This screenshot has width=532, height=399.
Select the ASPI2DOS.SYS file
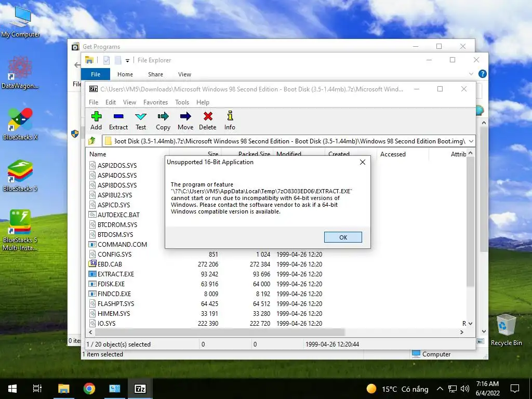pos(117,166)
